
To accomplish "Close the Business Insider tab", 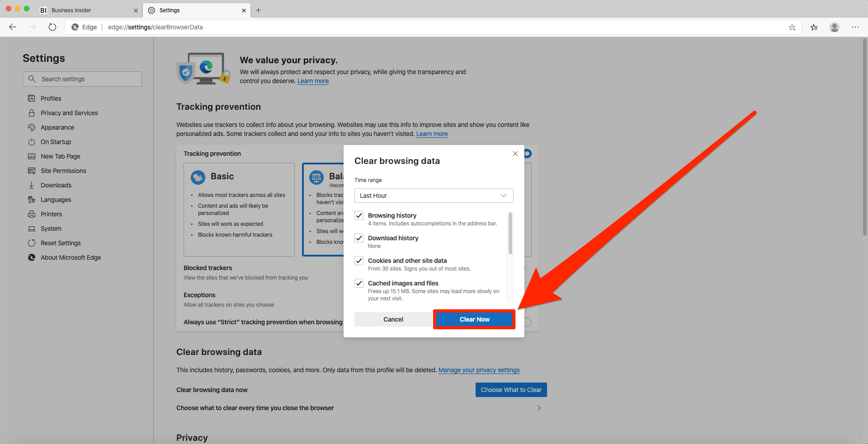I will tap(136, 10).
